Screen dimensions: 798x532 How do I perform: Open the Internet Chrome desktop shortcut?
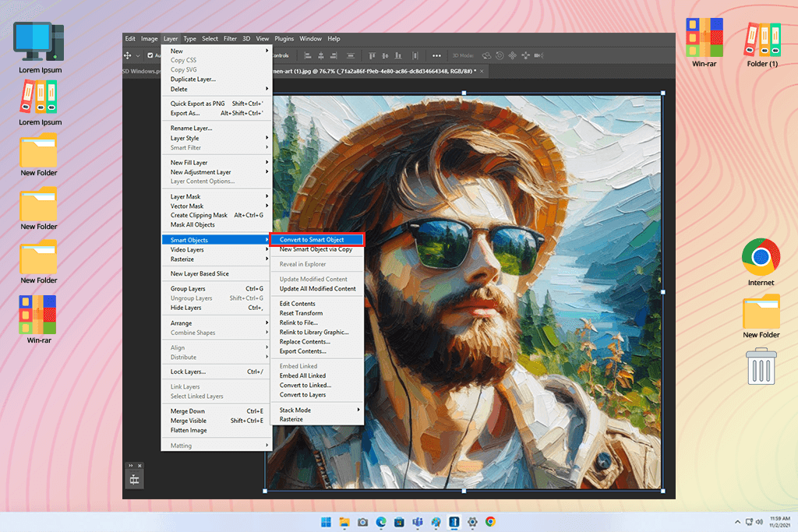pos(761,262)
